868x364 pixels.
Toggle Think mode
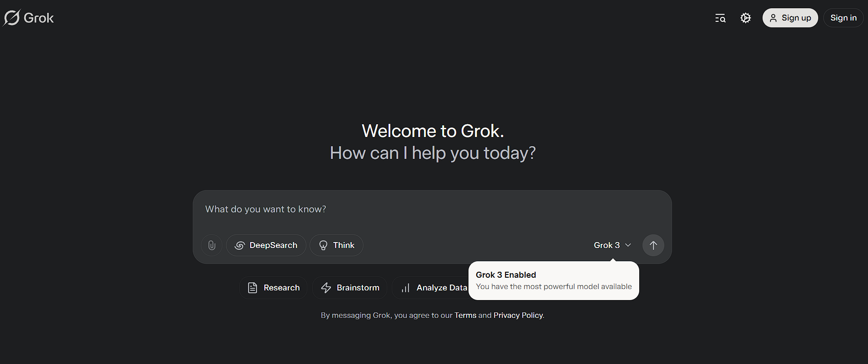coord(337,245)
